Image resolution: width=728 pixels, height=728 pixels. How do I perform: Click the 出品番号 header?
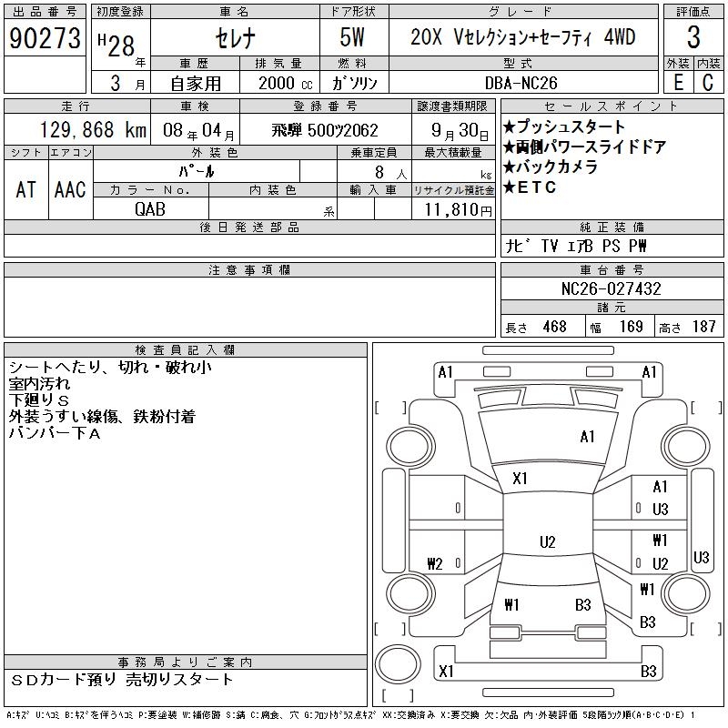click(45, 12)
